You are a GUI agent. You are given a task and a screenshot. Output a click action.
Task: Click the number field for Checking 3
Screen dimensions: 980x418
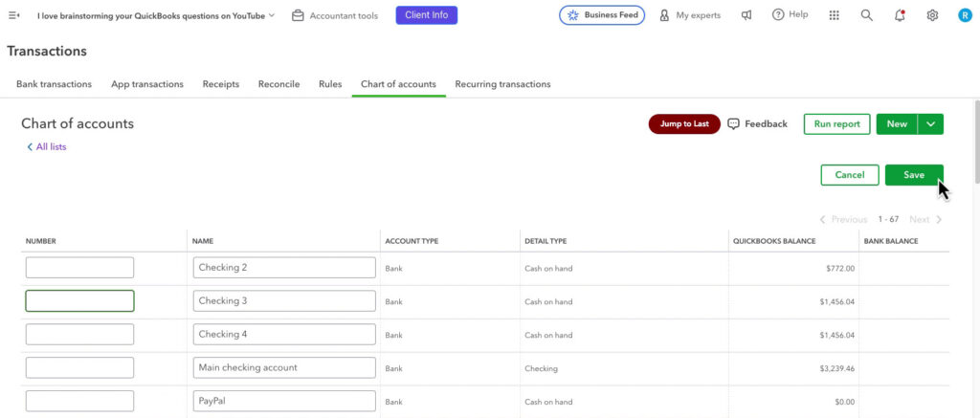[x=79, y=300]
